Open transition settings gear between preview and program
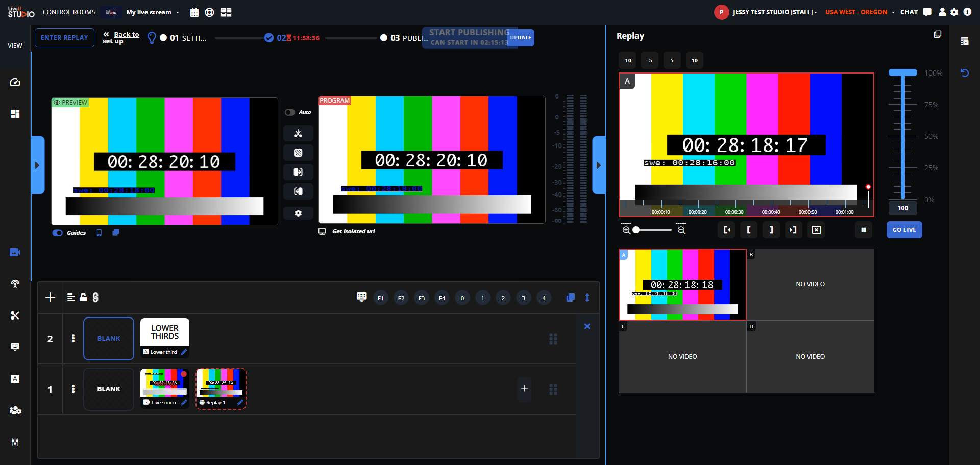 coord(298,213)
